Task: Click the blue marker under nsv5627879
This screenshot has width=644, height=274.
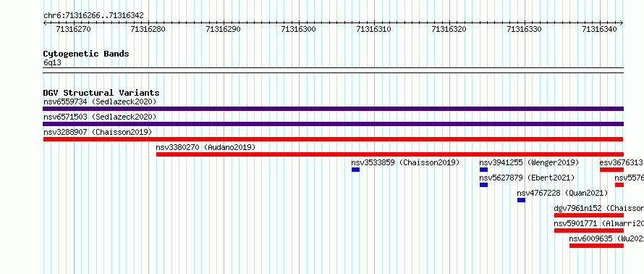Action: coord(484,185)
